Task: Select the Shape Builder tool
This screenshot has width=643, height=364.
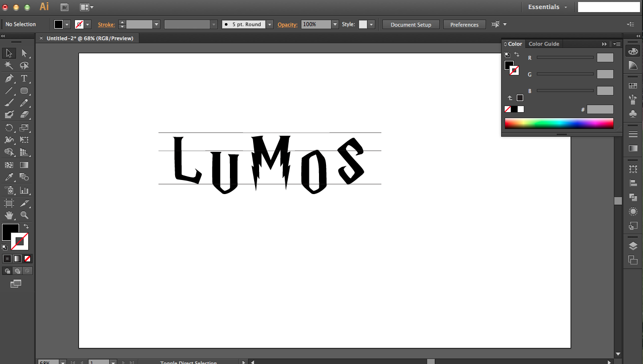Action: click(9, 152)
